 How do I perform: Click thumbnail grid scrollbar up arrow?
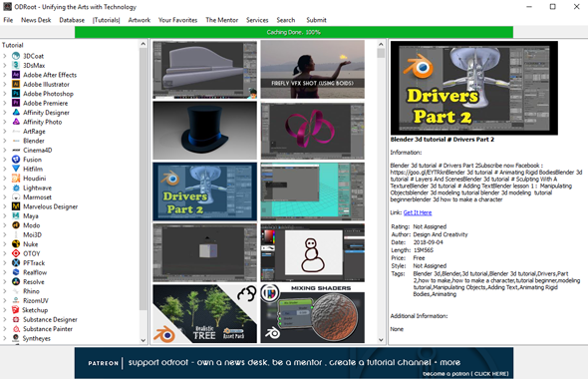[x=381, y=44]
